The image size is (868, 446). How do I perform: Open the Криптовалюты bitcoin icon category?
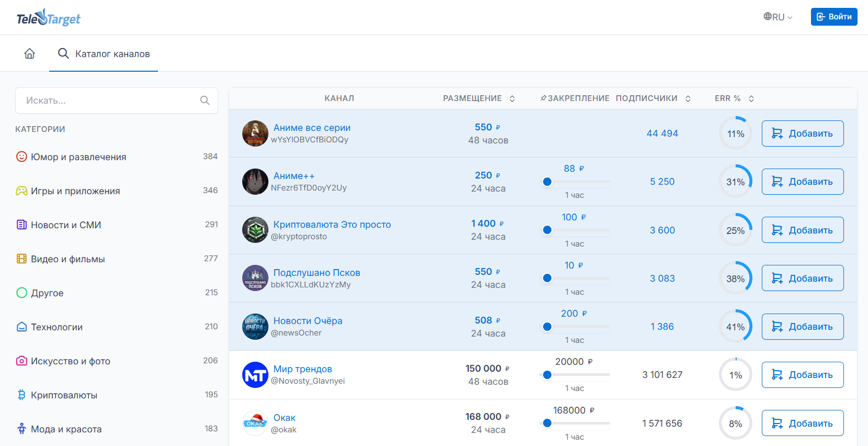pyautogui.click(x=21, y=395)
